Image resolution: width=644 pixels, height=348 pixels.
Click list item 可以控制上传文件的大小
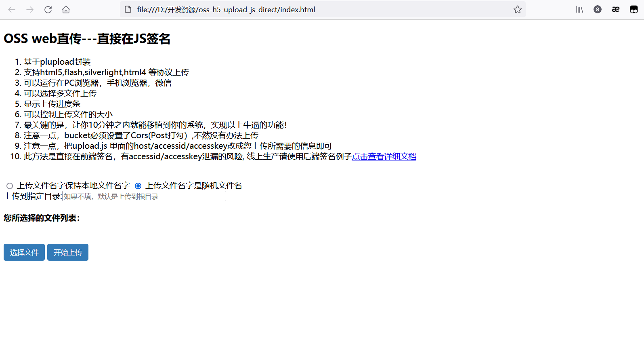tap(68, 114)
